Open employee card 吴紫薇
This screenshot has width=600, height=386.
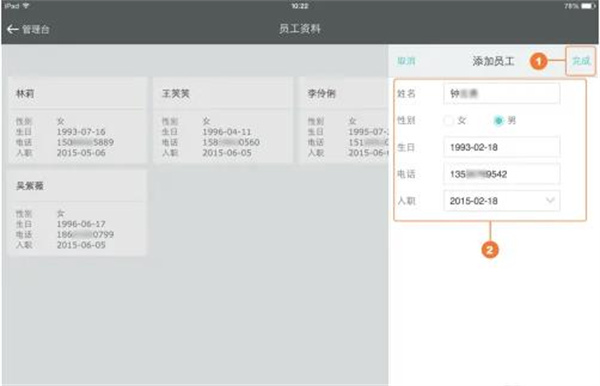click(77, 213)
